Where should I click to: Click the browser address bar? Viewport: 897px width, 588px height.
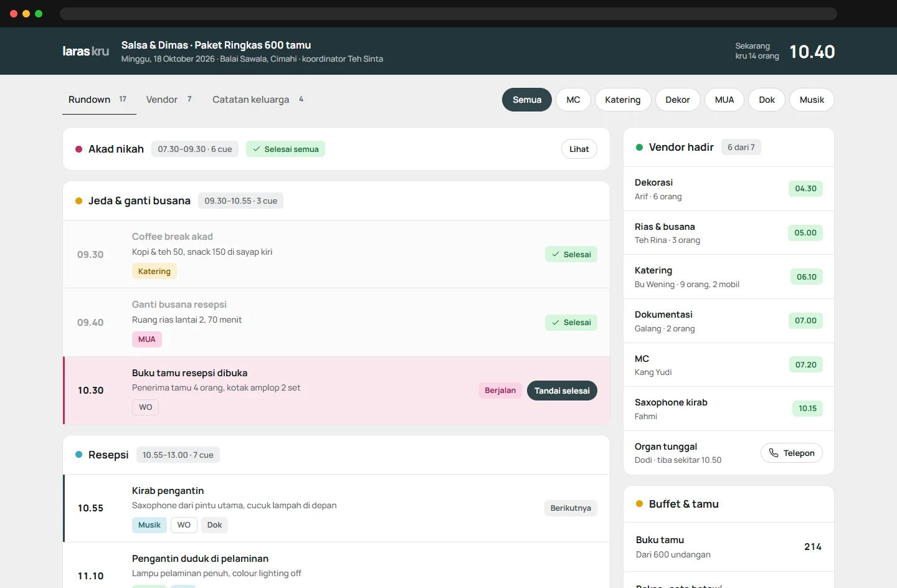[x=448, y=14]
